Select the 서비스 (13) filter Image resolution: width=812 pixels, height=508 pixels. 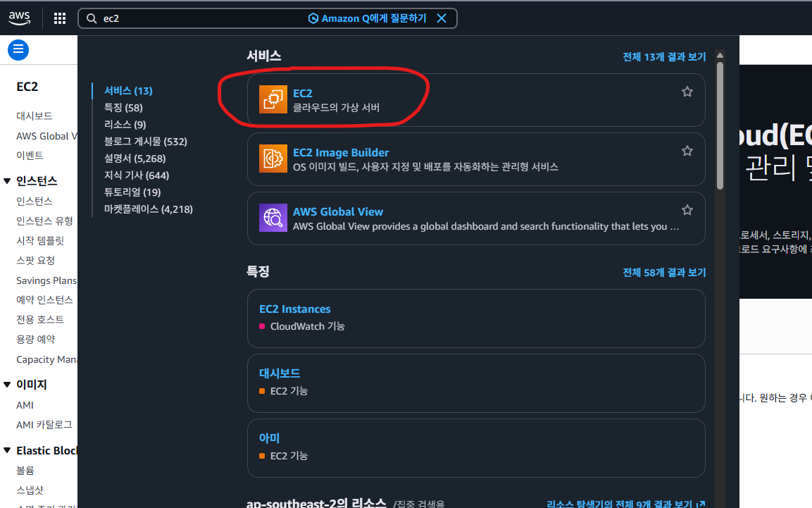128,91
